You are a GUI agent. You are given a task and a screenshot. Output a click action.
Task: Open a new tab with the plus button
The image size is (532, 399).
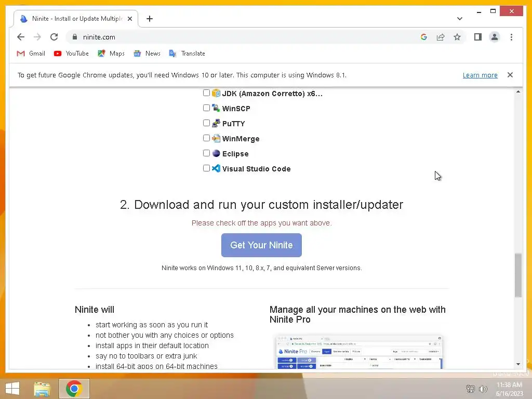(150, 19)
